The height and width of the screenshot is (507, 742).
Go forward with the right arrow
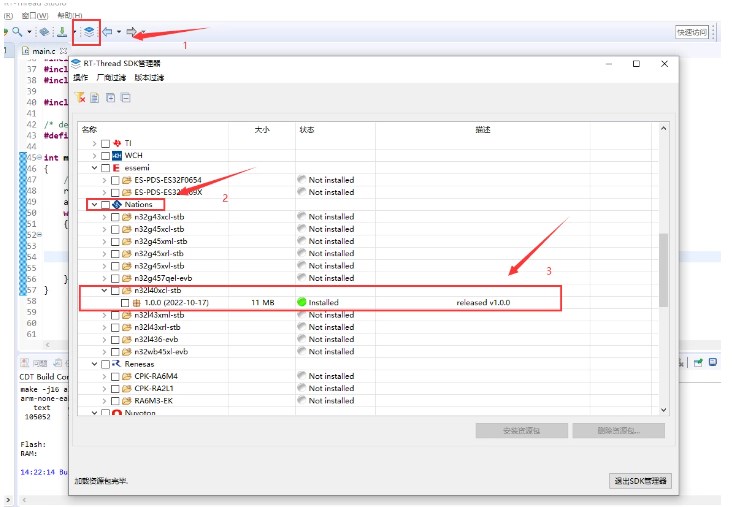click(x=131, y=32)
